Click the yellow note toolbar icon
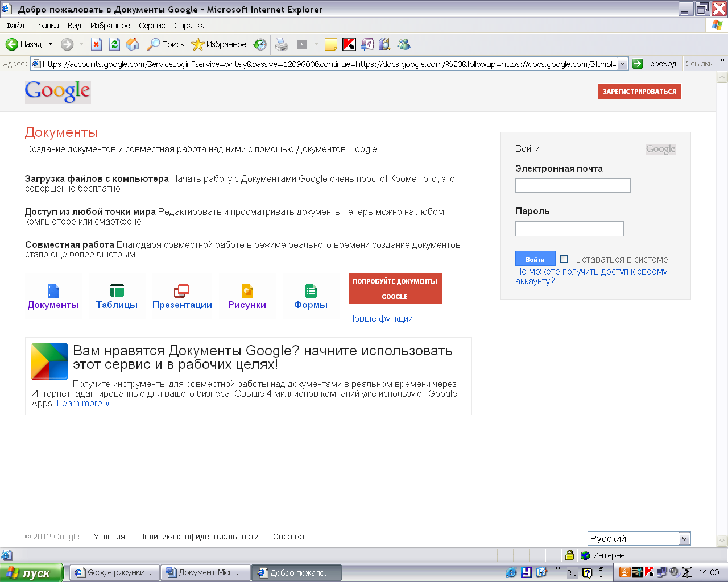728x582 pixels. [331, 44]
